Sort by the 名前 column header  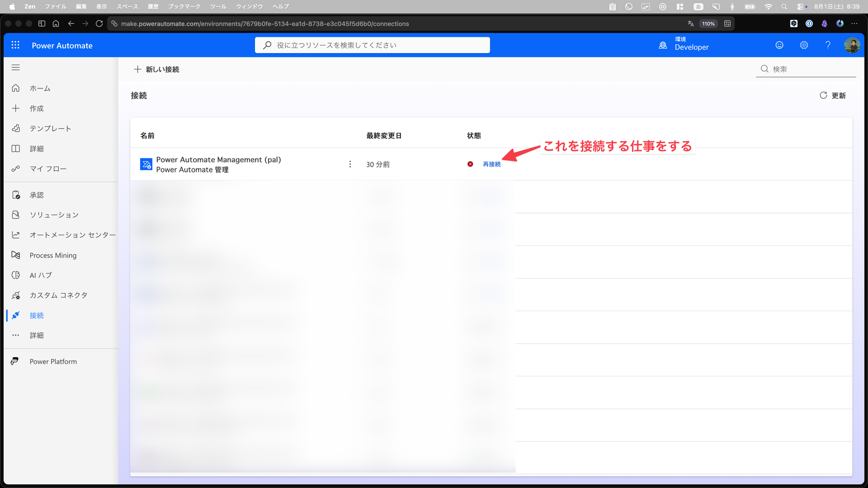click(x=148, y=136)
